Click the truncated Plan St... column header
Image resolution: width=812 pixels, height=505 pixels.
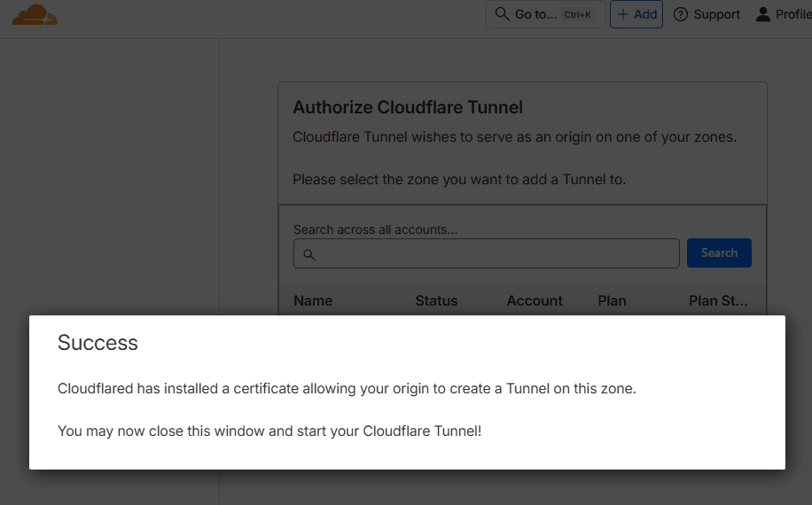coord(718,300)
